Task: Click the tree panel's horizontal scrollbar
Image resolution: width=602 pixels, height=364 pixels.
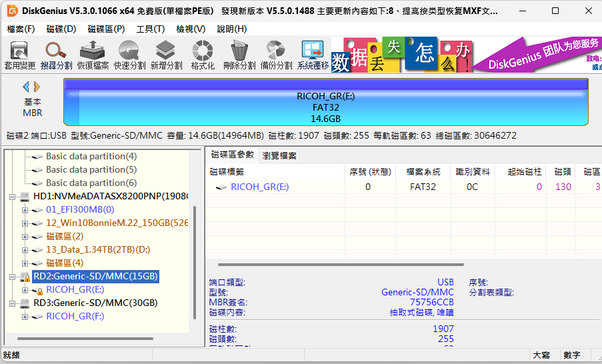Action: click(85, 339)
